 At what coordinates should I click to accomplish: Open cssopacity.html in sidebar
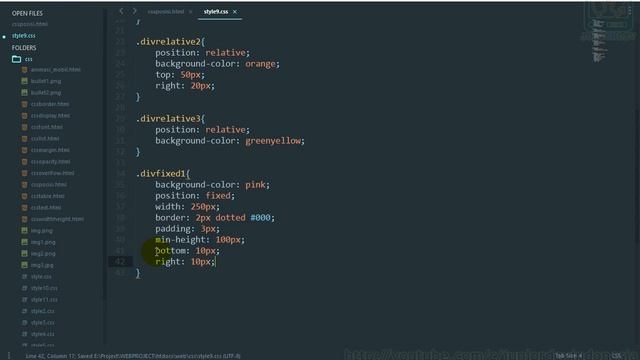coord(50,162)
